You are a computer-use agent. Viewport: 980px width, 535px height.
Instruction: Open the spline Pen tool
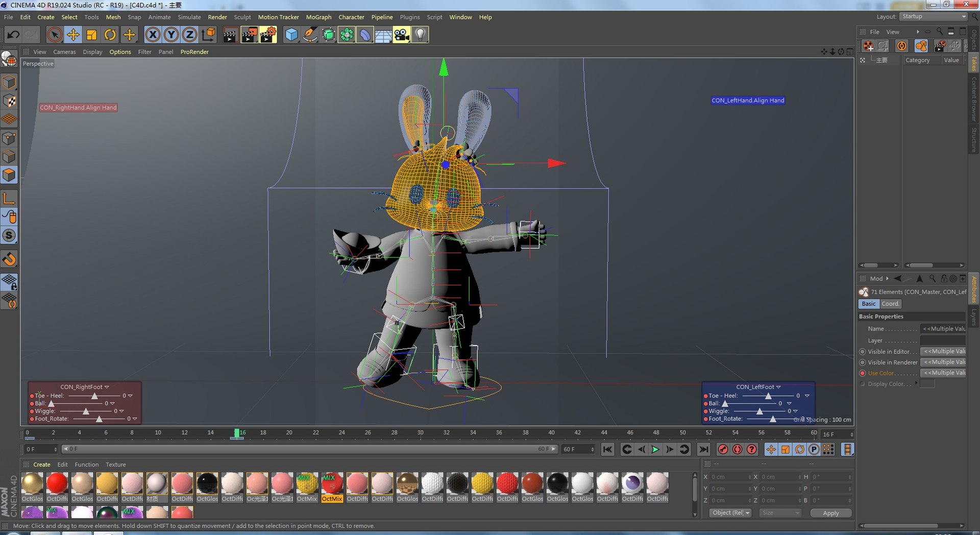point(309,35)
